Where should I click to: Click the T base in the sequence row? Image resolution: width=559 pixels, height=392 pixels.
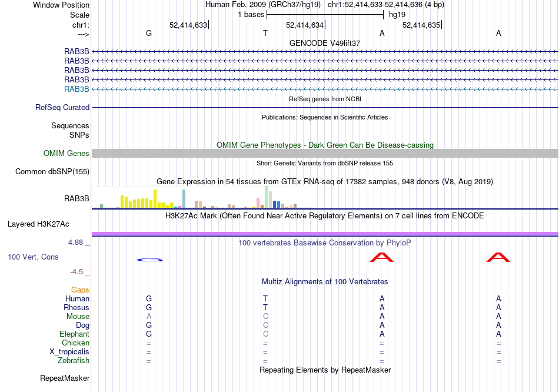[x=265, y=33]
